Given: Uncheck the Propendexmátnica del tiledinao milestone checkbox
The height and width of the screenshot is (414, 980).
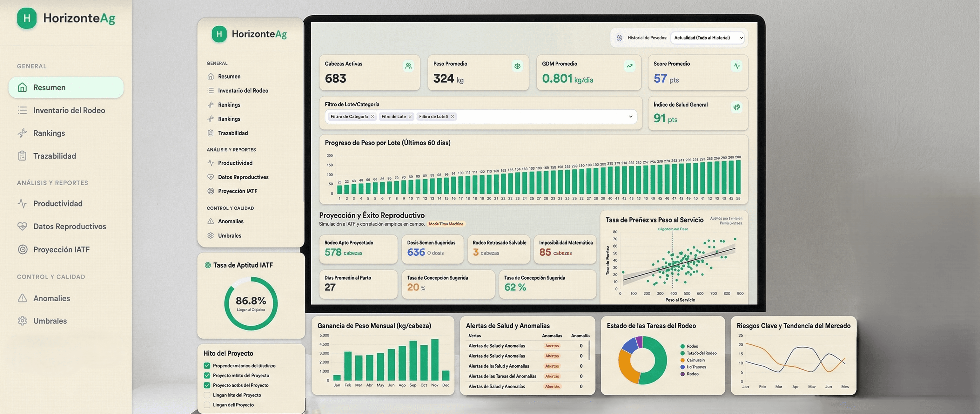Looking at the screenshot, I should [207, 366].
